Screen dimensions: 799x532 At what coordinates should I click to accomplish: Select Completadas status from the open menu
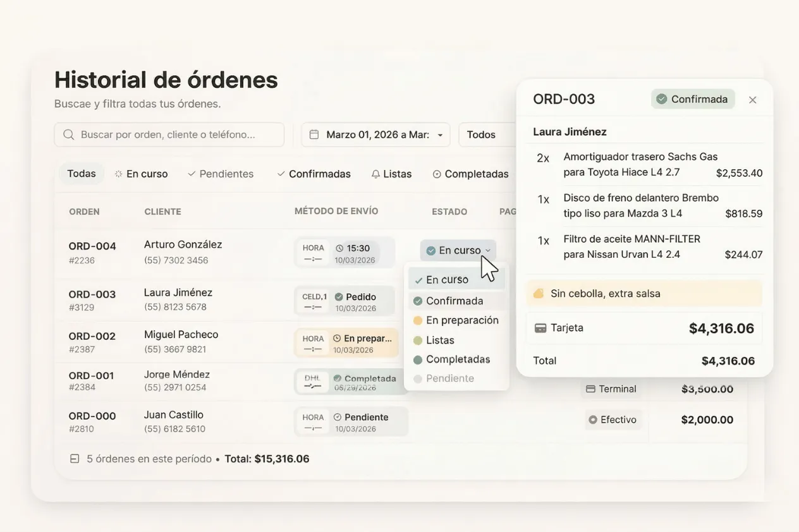tap(456, 359)
